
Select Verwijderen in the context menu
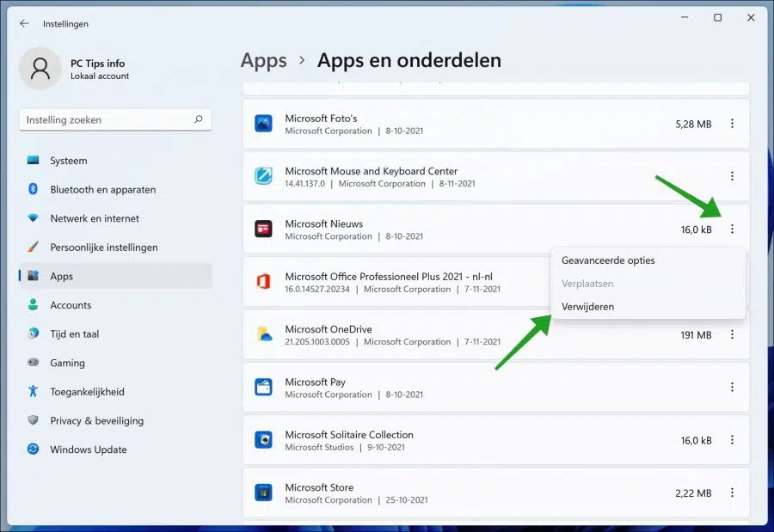648,307
